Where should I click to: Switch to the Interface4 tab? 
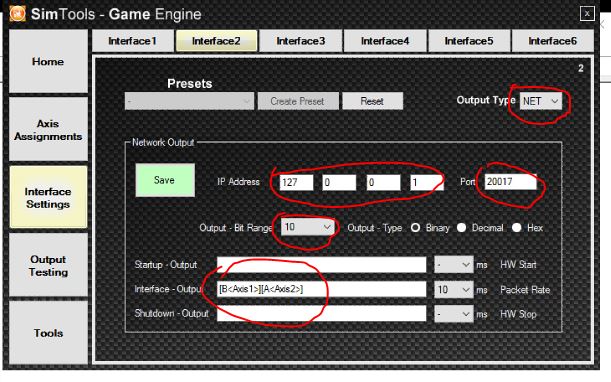pyautogui.click(x=385, y=41)
